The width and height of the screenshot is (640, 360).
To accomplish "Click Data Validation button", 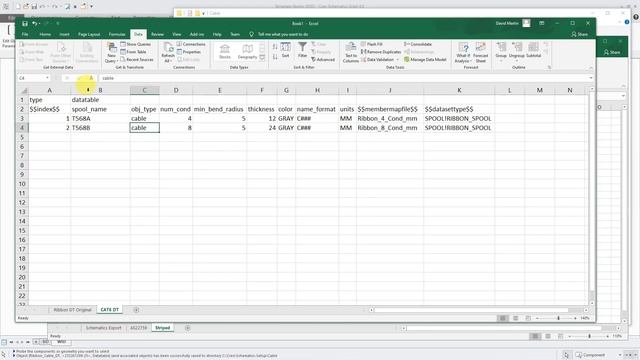I will pos(378,60).
